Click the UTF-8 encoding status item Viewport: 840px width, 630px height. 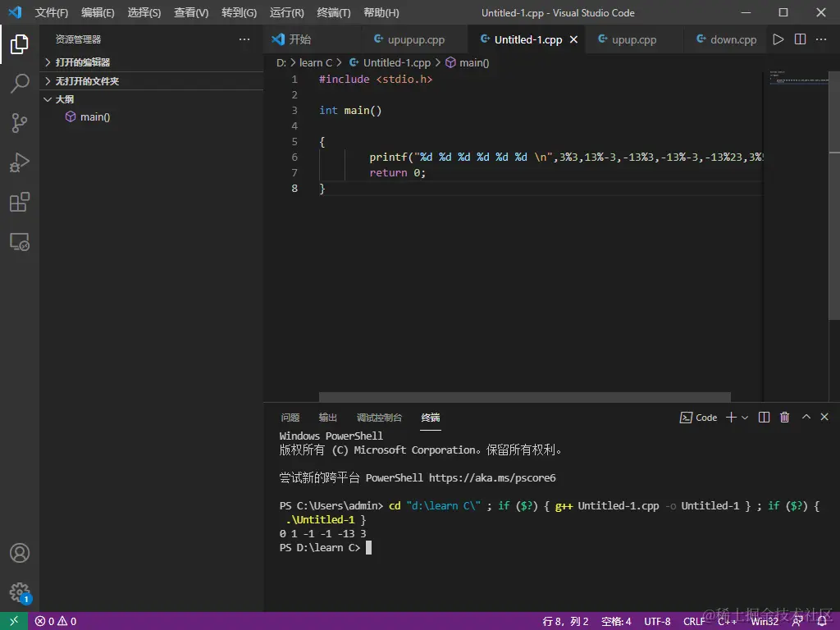pos(657,621)
